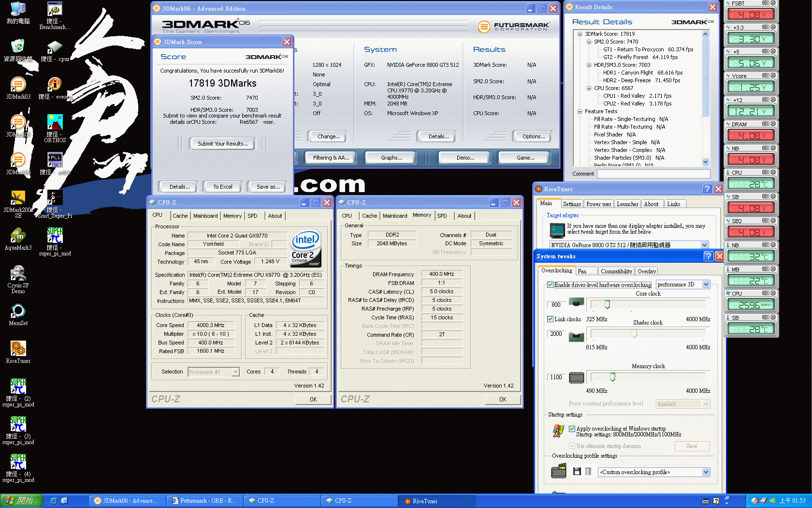Viewport: 812px width, 508px height.
Task: Close the FSBT voltage sensor widget
Action: click(x=773, y=3)
